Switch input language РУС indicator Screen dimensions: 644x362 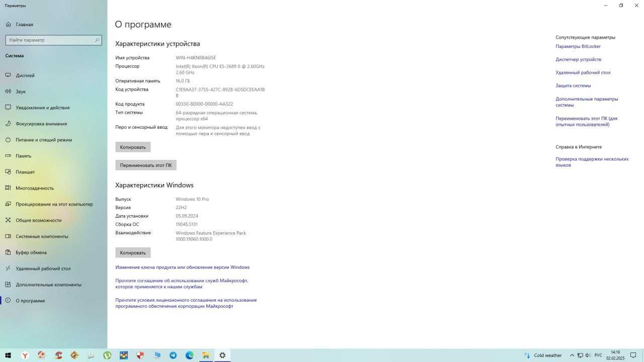click(598, 355)
